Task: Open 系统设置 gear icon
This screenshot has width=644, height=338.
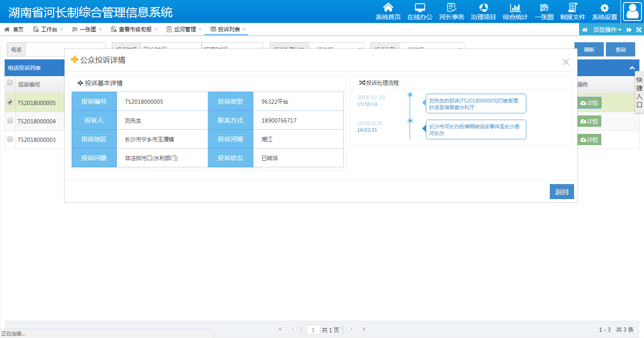Action: point(605,8)
